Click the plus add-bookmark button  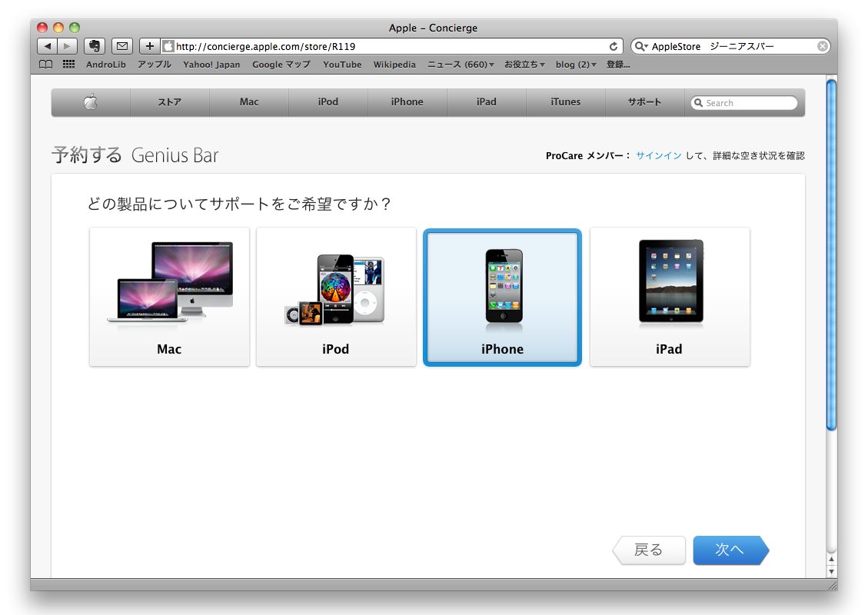click(149, 46)
